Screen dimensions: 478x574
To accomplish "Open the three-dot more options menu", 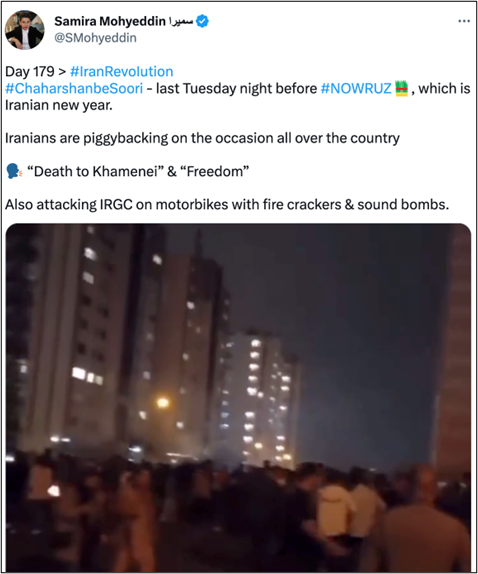I will 464,21.
